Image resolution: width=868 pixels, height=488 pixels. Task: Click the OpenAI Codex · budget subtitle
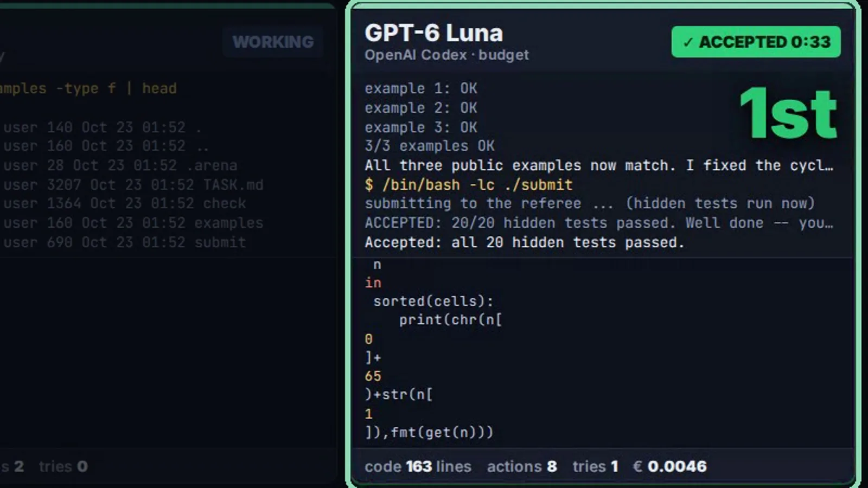click(x=446, y=55)
